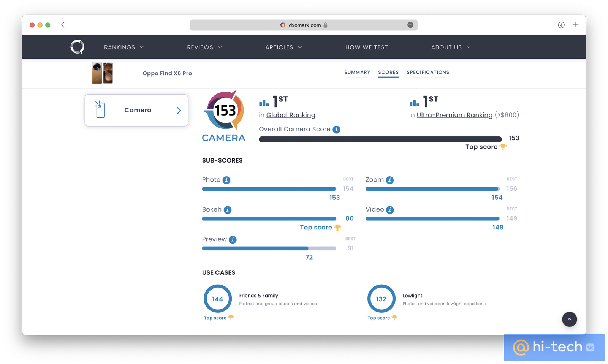Click the info icon next to Photo
Image resolution: width=608 pixels, height=364 pixels.
[226, 180]
